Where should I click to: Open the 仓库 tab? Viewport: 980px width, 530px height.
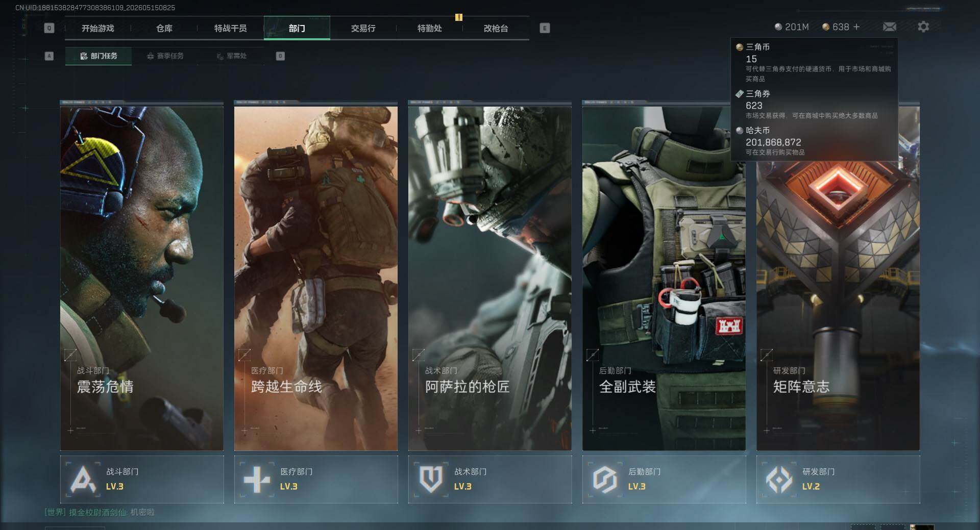tap(164, 28)
